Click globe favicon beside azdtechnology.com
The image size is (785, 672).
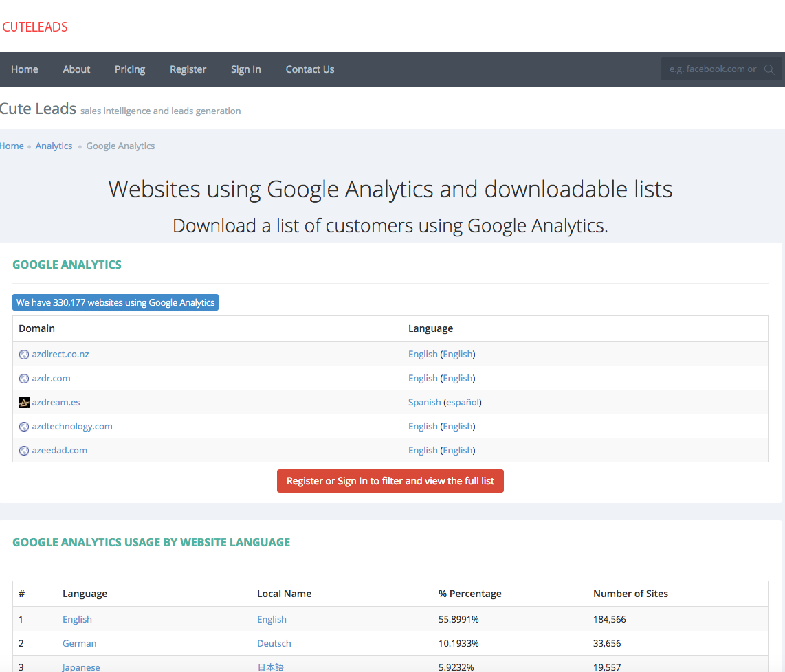click(x=24, y=427)
